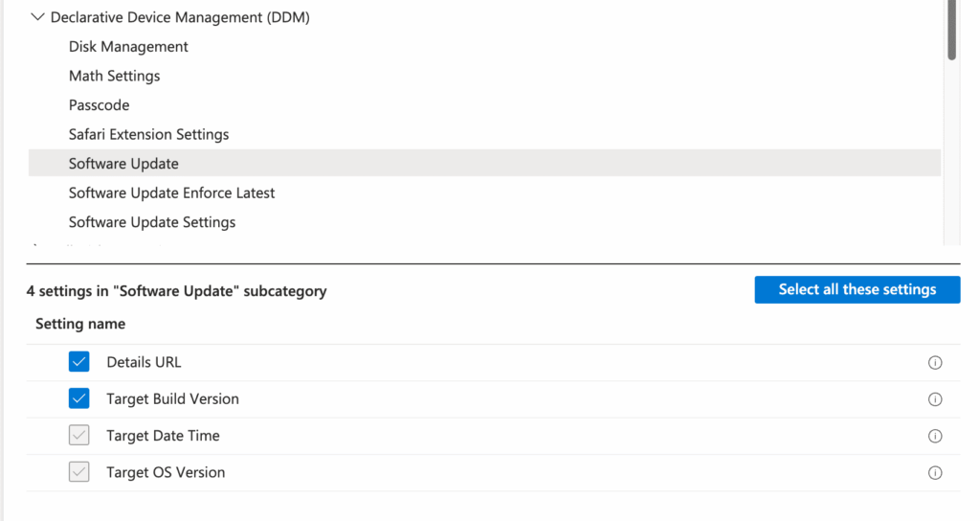
Task: Select the highlighted Software Update subcategory
Action: pos(123,164)
